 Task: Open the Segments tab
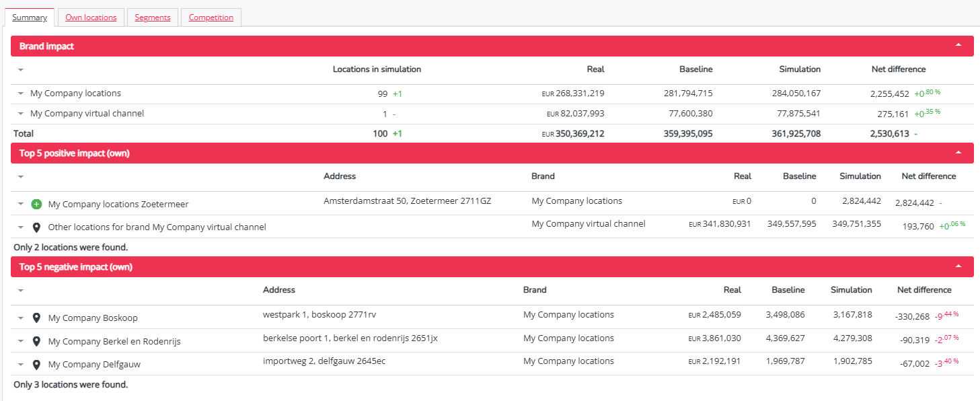click(153, 17)
